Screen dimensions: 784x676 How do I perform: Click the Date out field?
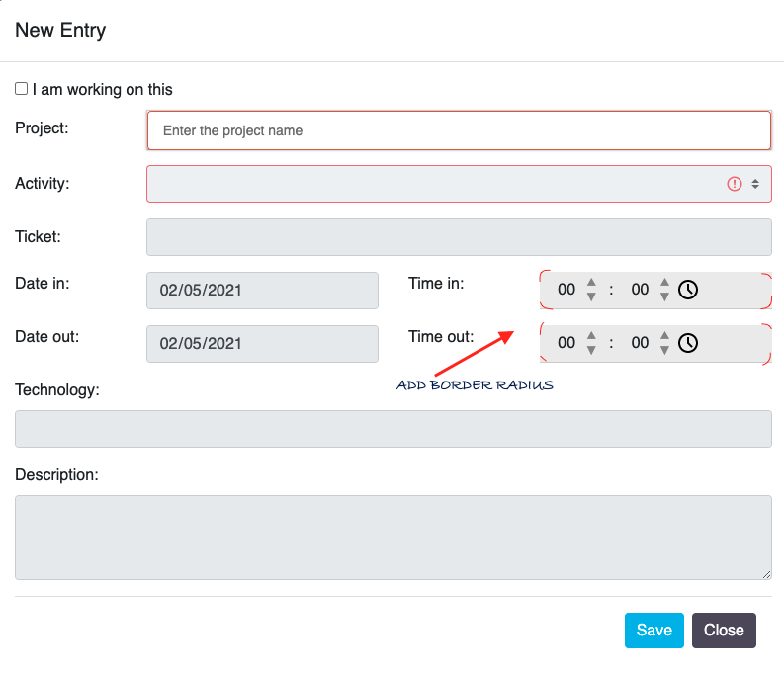pos(263,344)
